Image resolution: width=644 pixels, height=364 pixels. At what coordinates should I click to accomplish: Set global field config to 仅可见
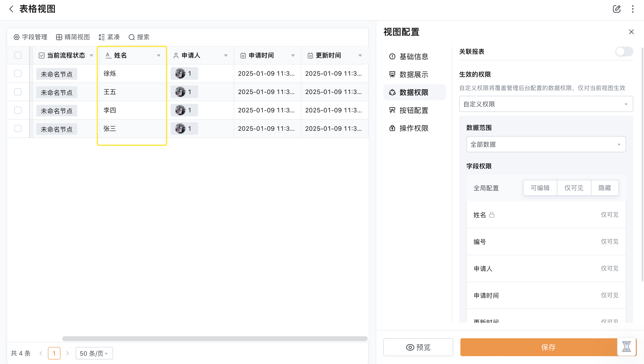574,188
